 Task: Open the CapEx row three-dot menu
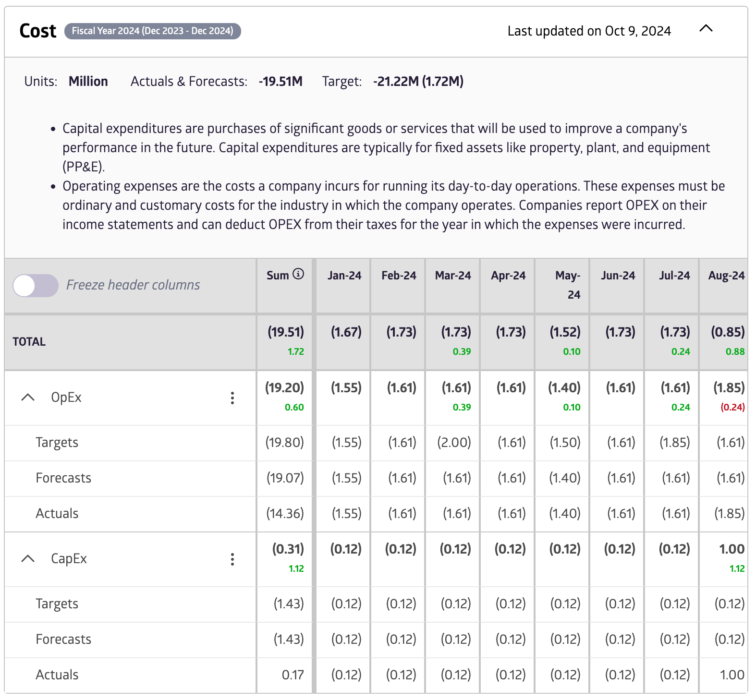click(x=232, y=559)
